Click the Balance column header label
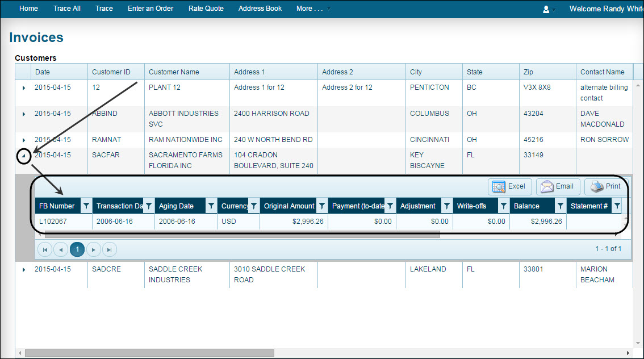The height and width of the screenshot is (359, 644). click(x=526, y=206)
